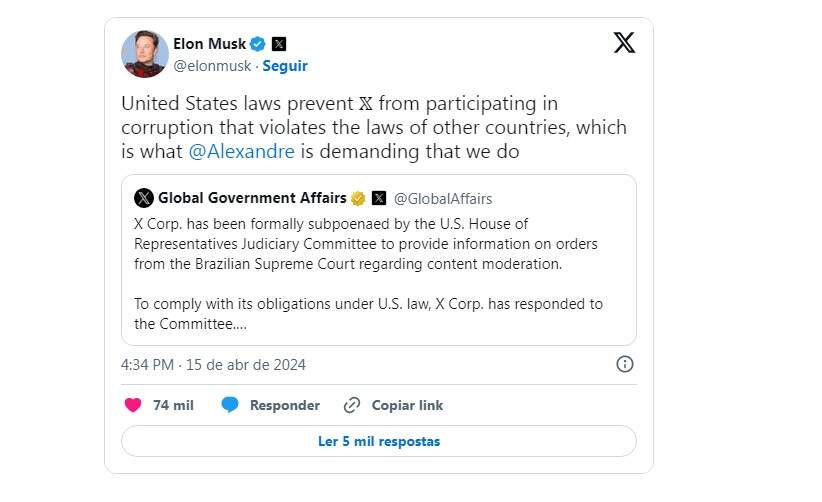Click the copy link chain icon
Image resolution: width=822 pixels, height=502 pixels.
click(351, 405)
